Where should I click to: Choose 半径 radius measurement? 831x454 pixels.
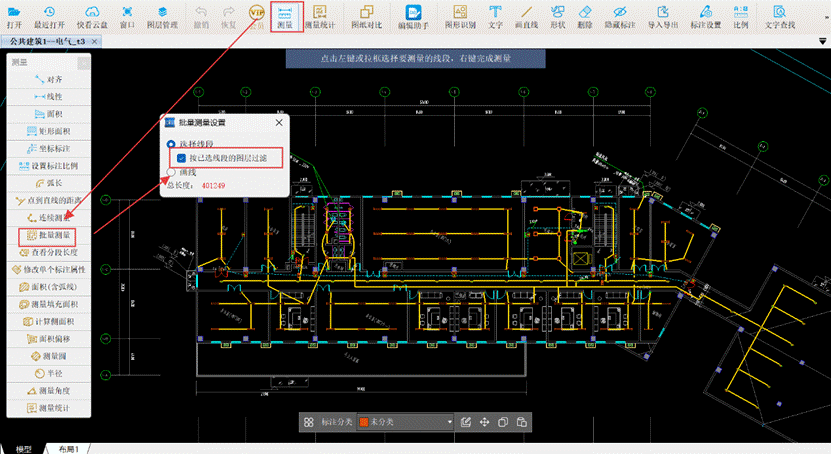click(x=49, y=373)
